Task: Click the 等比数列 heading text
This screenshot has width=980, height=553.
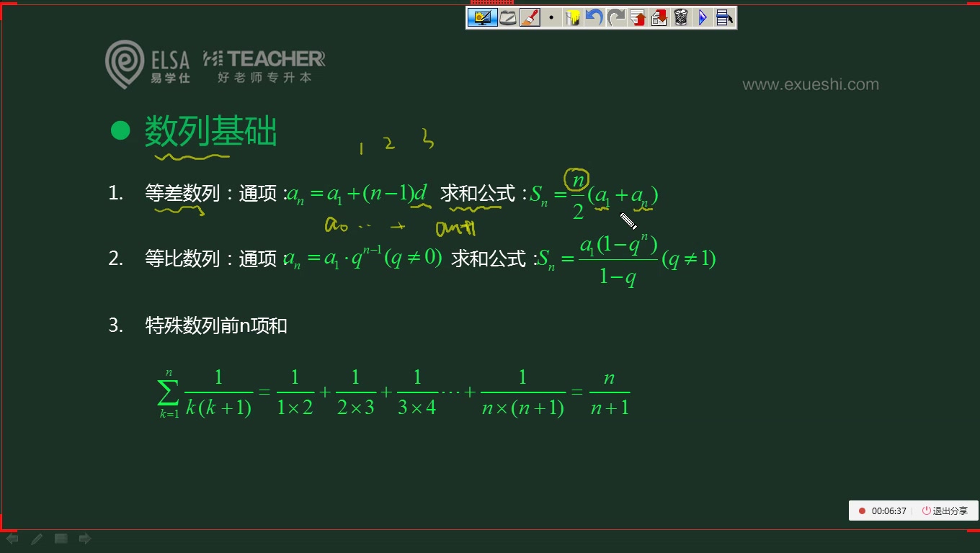Action: 182,258
